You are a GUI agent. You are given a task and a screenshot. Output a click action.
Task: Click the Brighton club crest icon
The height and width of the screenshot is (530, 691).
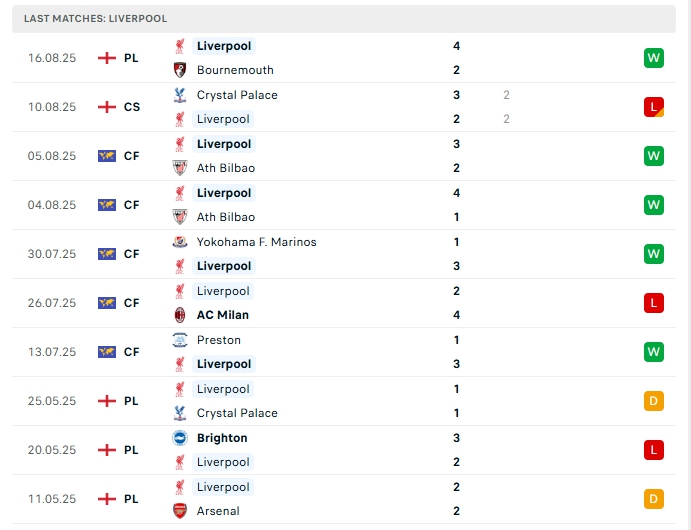(180, 438)
